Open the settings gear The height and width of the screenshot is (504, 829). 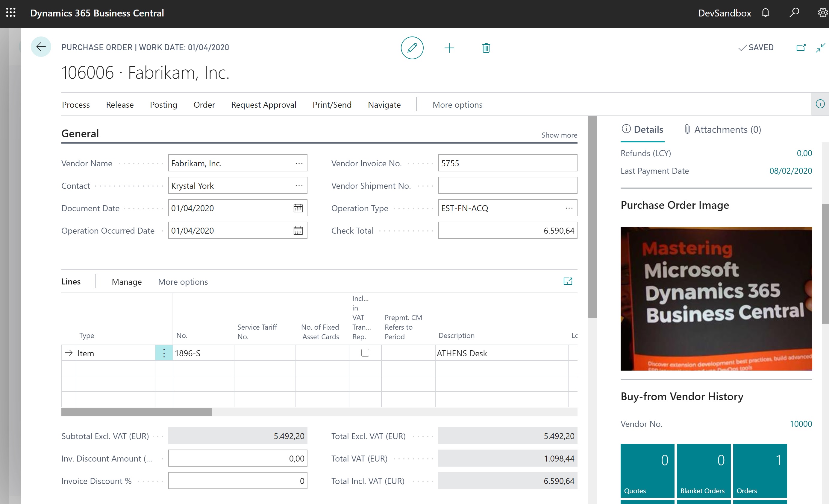click(x=823, y=13)
